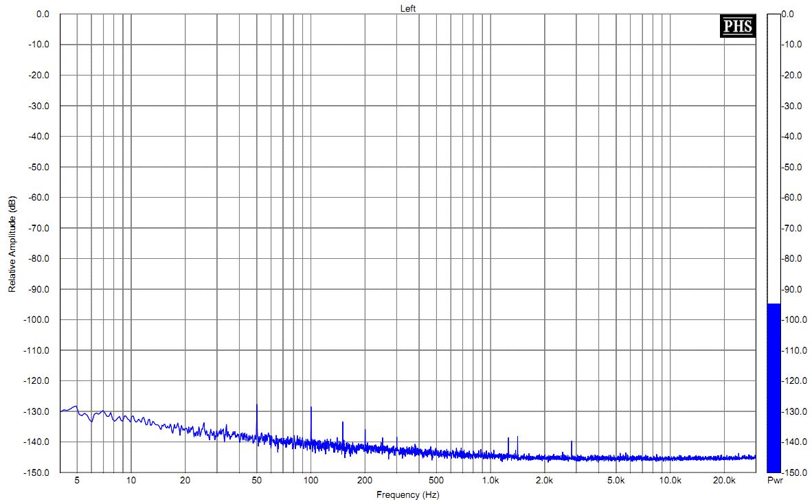Click '-70.0' on the amplitude axis
This screenshot has height=504, width=812.
point(39,228)
